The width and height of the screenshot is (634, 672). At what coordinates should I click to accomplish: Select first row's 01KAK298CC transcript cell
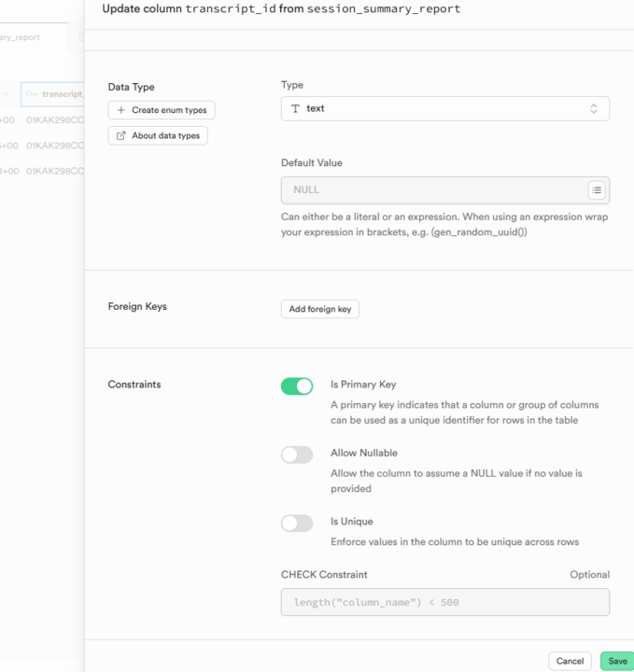pyautogui.click(x=54, y=120)
